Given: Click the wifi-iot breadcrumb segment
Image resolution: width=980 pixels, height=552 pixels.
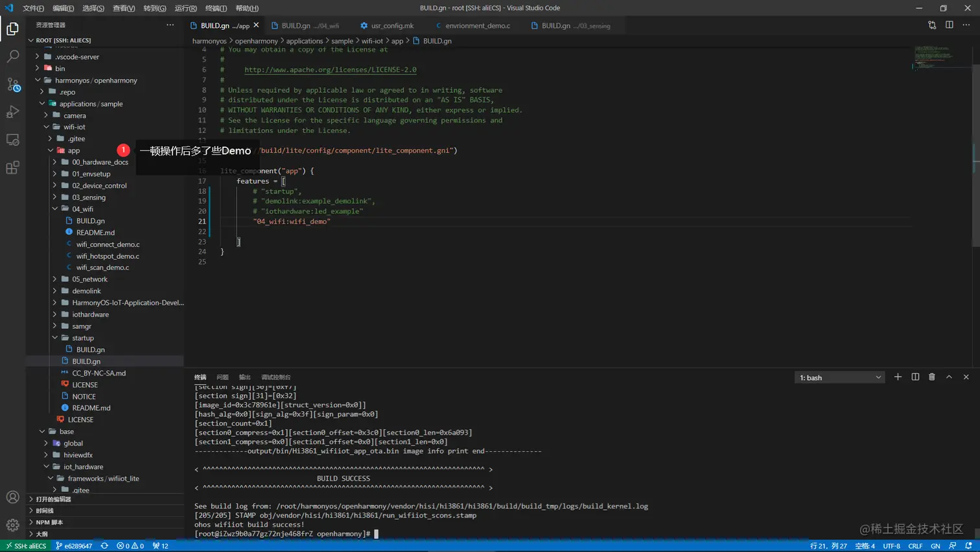Looking at the screenshot, I should click(372, 41).
